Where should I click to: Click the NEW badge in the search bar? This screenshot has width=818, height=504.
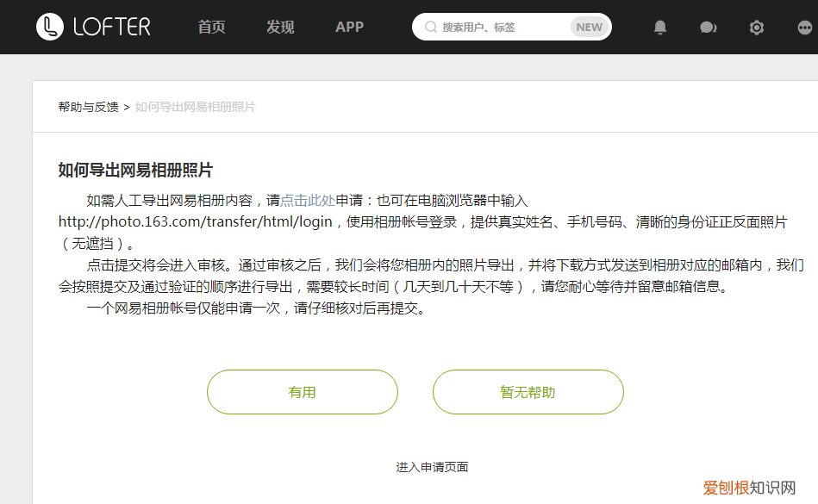click(589, 27)
